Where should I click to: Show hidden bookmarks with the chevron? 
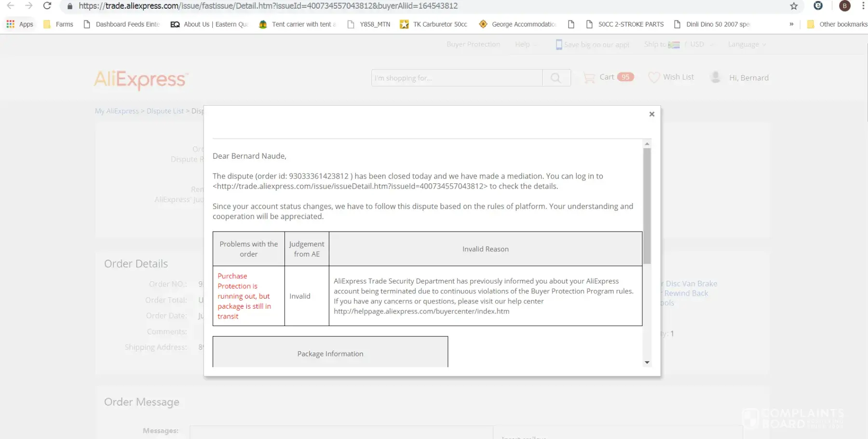point(791,24)
